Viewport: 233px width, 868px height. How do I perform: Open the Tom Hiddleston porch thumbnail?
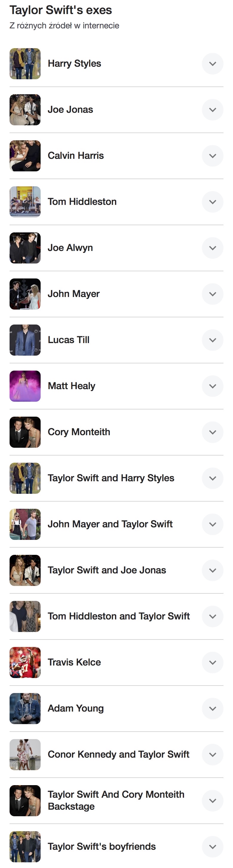[25, 202]
